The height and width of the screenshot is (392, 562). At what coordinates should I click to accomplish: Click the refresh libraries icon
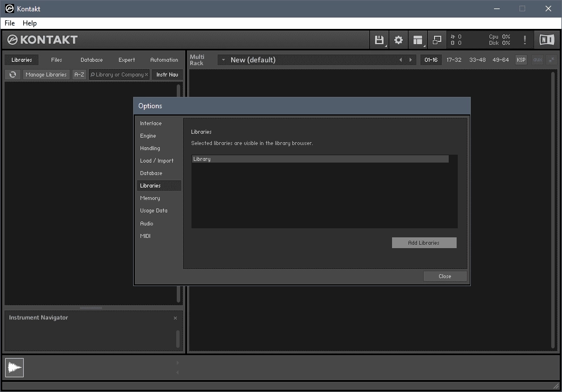(x=12, y=75)
